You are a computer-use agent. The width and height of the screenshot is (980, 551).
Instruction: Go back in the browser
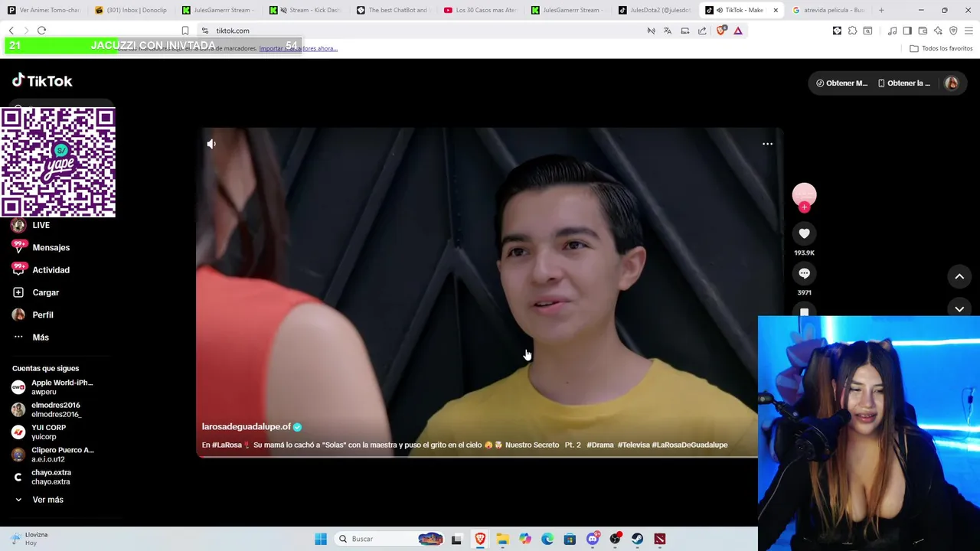(x=11, y=31)
